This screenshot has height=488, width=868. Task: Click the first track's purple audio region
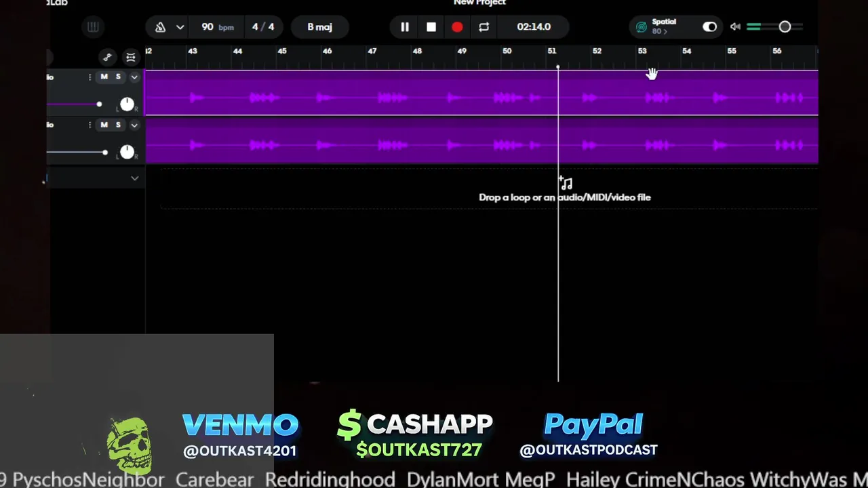point(481,94)
